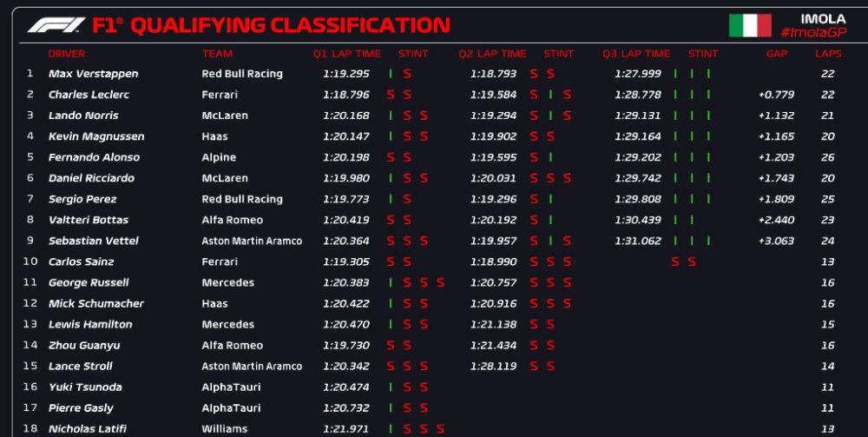Click first red soft tyre icon in Leclerc Q1
The image size is (868, 437).
[x=391, y=95]
